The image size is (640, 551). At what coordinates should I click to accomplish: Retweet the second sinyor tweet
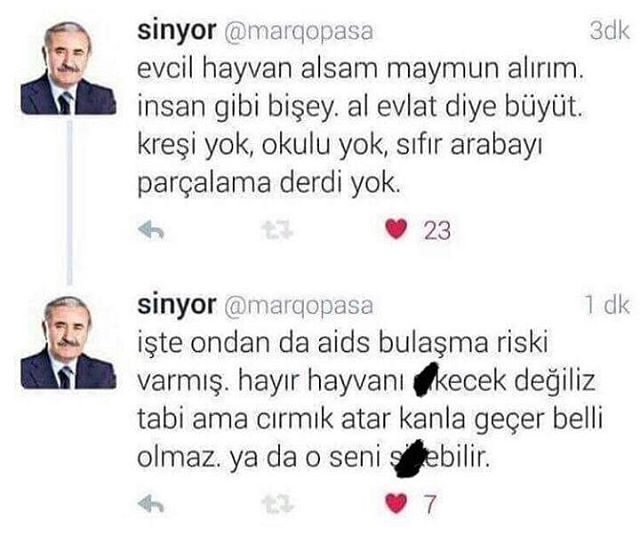(x=278, y=504)
